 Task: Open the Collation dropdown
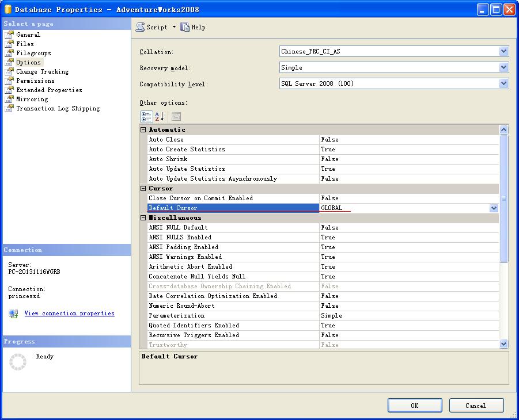pyautogui.click(x=503, y=51)
